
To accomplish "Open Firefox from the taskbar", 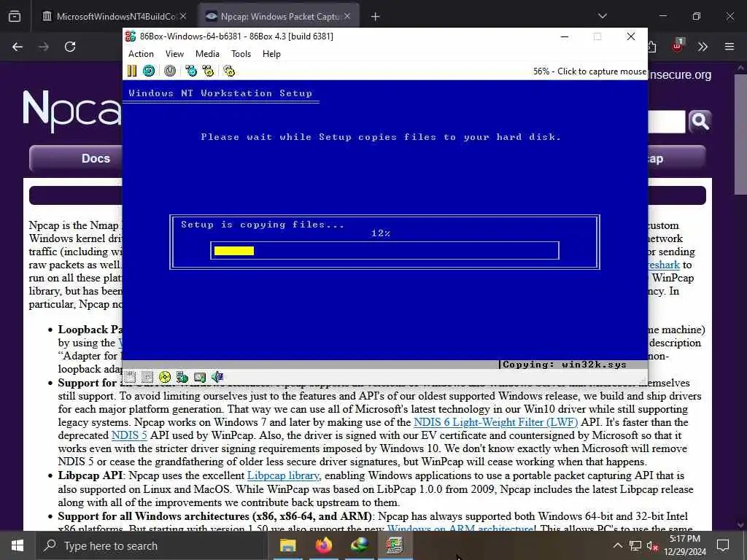I will [x=323, y=545].
